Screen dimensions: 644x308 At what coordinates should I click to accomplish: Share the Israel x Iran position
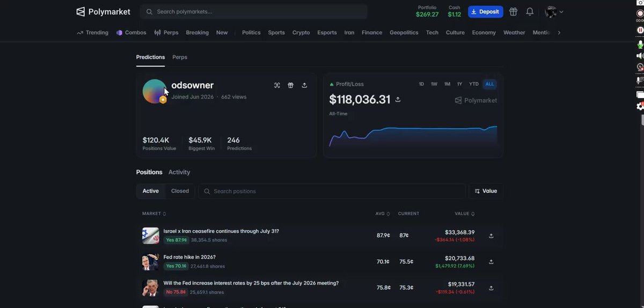coord(491,236)
